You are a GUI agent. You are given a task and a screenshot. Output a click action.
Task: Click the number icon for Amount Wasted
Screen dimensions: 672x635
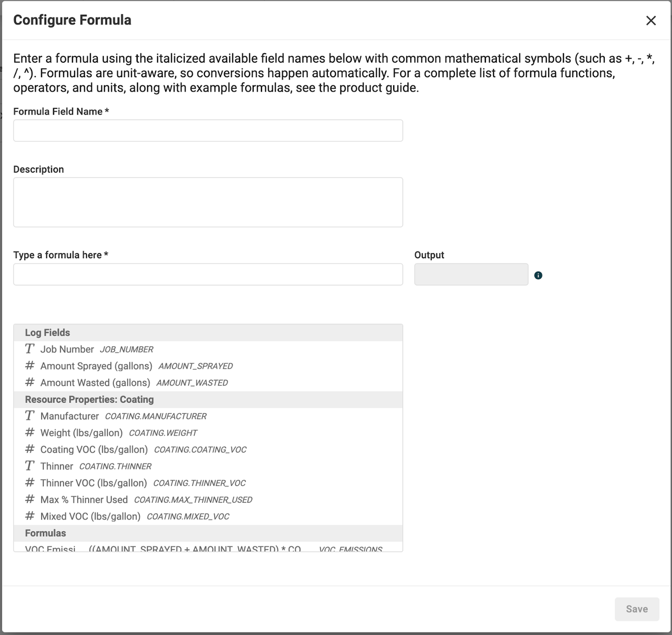(30, 383)
